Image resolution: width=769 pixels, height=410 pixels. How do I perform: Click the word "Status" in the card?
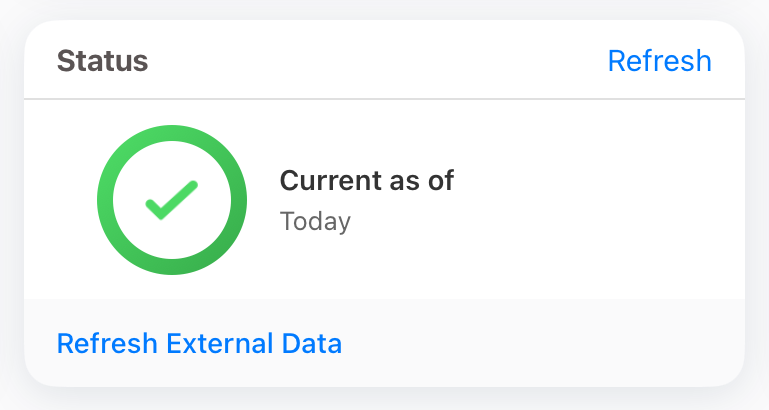pyautogui.click(x=102, y=61)
